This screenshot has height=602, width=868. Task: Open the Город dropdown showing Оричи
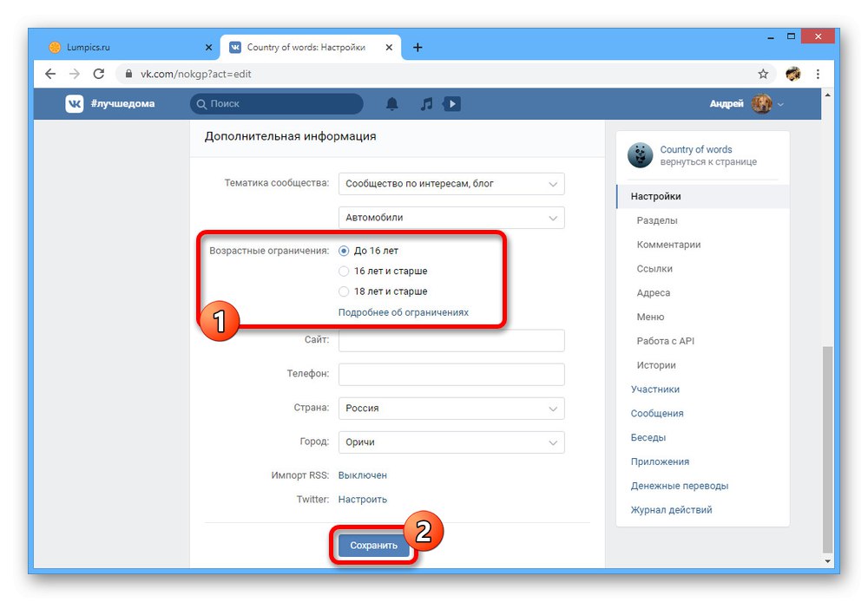(x=451, y=442)
